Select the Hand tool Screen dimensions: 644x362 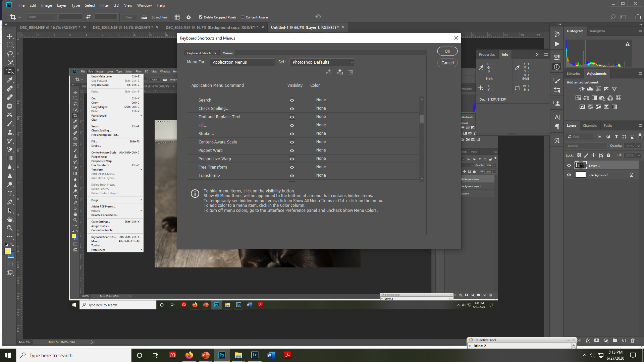[10, 219]
